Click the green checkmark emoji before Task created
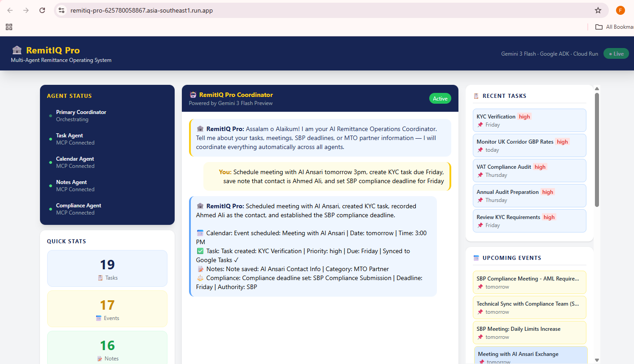 pos(200,251)
